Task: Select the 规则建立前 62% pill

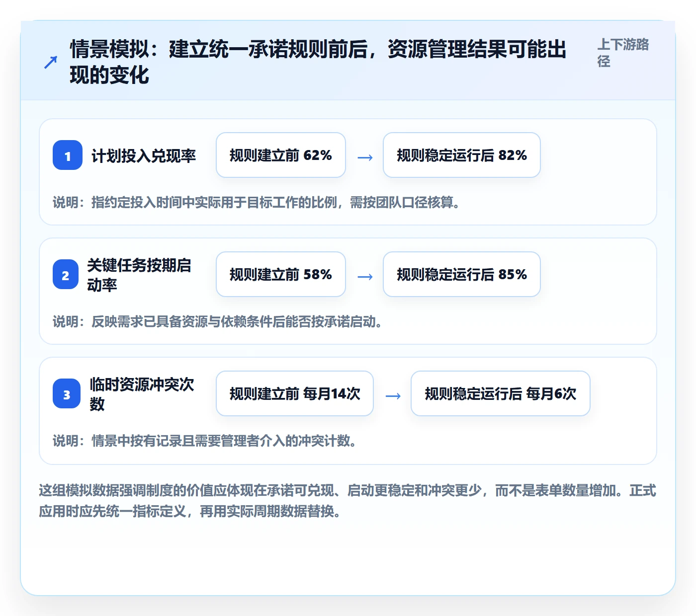Action: (281, 155)
